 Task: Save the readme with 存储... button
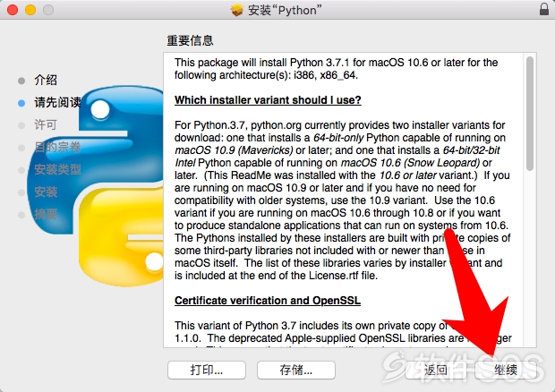296,370
